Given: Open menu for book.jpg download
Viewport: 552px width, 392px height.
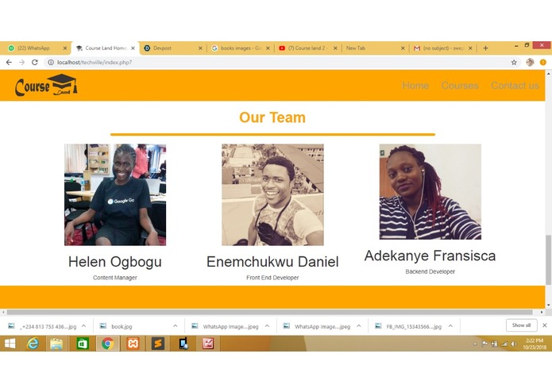Looking at the screenshot, I should [x=176, y=326].
